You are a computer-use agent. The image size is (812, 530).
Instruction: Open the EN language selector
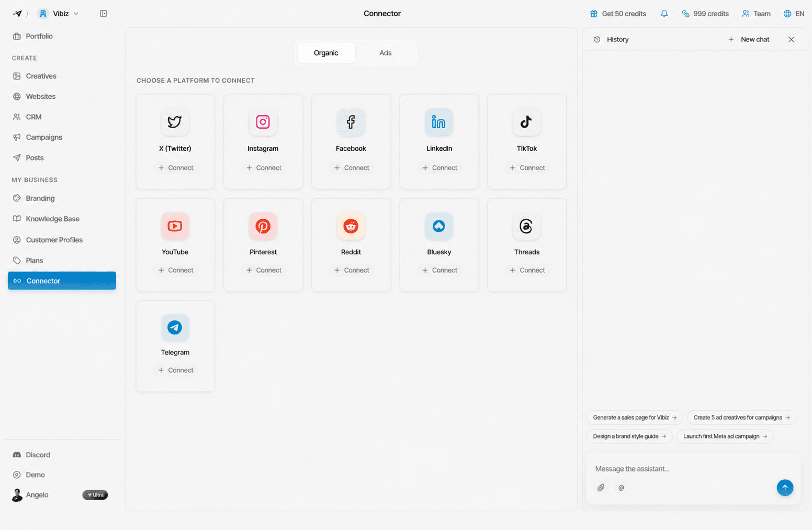pos(794,14)
